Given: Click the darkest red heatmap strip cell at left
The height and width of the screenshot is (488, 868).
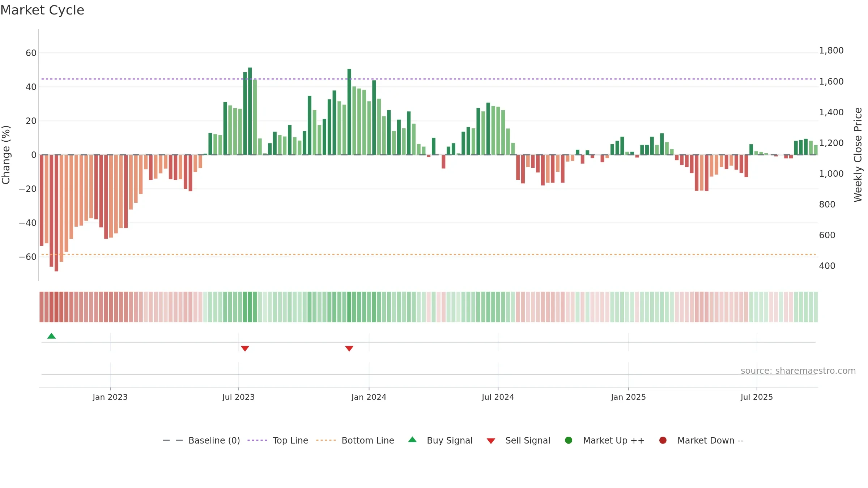Looking at the screenshot, I should point(56,307).
